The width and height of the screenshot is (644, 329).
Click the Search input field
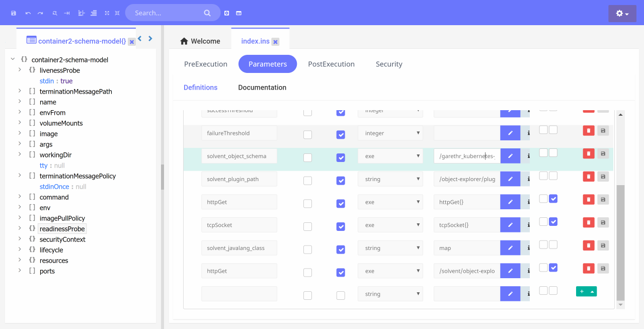166,13
